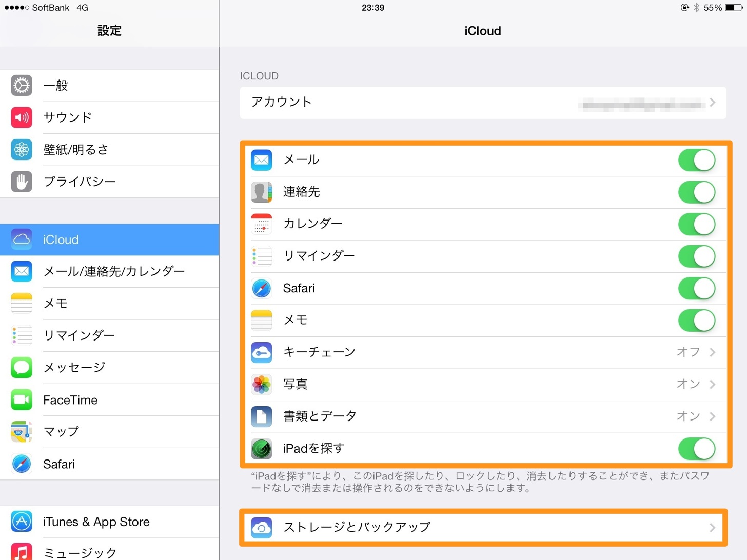Open 写真 settings chevron
Image resolution: width=747 pixels, height=560 pixels.
(x=713, y=384)
